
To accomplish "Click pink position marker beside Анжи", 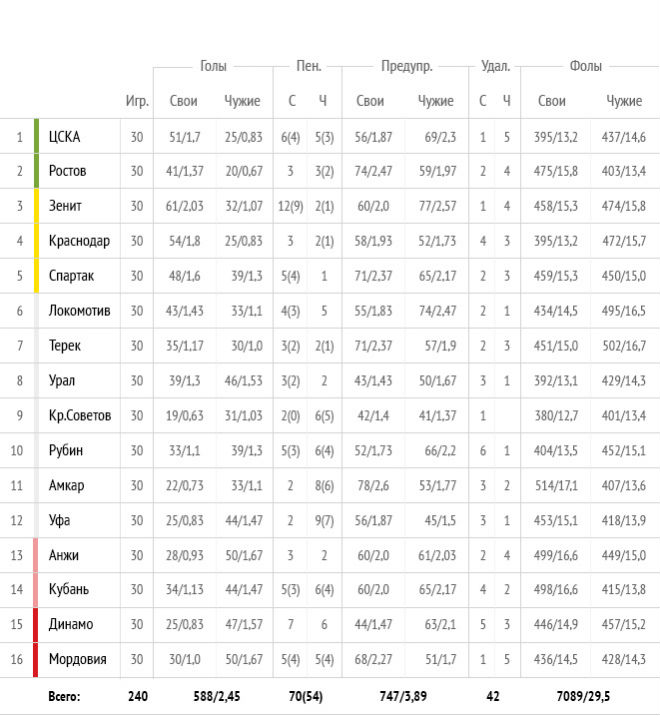I will click(x=36, y=555).
